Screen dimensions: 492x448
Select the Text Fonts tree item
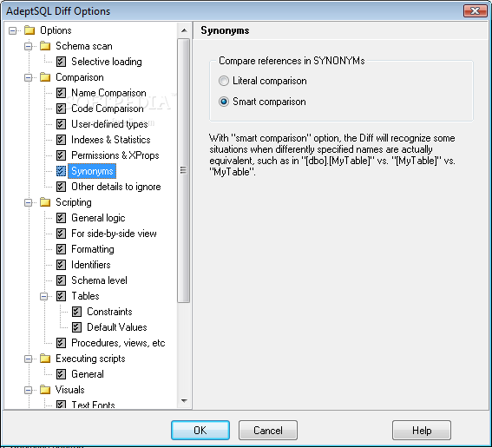click(93, 405)
